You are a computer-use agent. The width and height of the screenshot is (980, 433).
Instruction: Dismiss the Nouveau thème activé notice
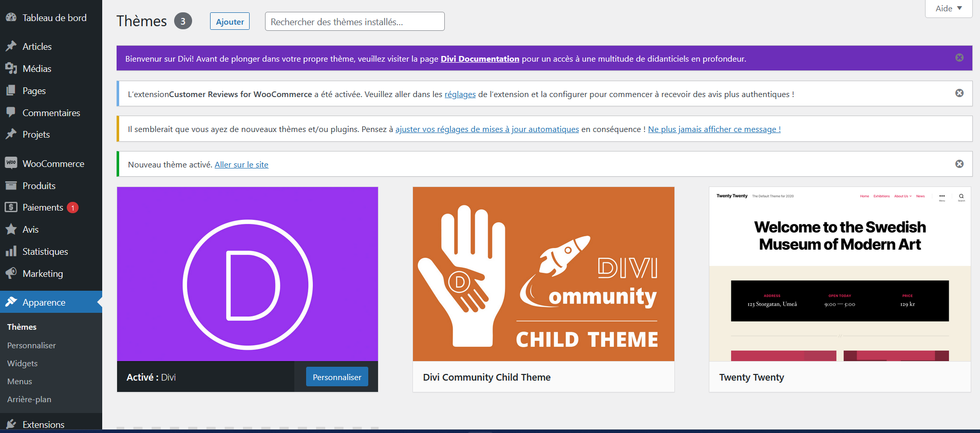(x=959, y=164)
